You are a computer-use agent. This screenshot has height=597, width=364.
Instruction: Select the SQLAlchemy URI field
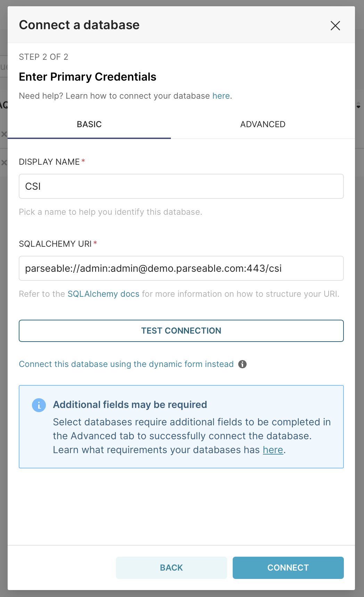tap(181, 268)
